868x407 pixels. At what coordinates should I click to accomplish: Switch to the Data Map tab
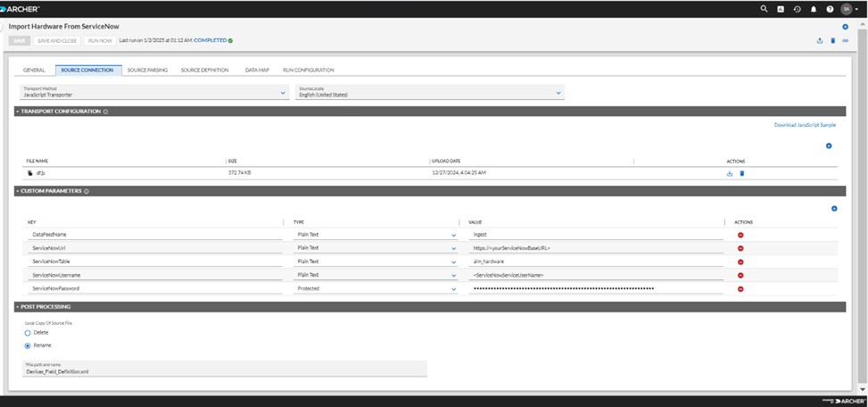click(x=257, y=71)
